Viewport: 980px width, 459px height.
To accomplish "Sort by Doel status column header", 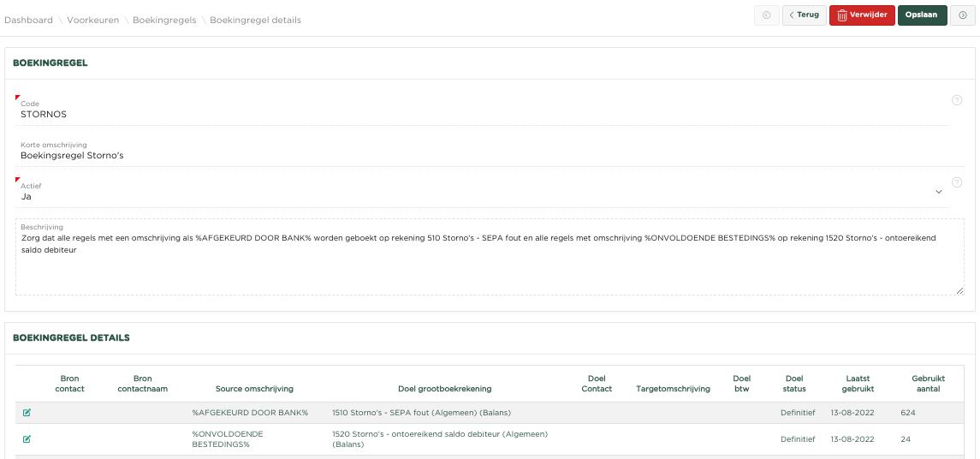I will tap(794, 384).
